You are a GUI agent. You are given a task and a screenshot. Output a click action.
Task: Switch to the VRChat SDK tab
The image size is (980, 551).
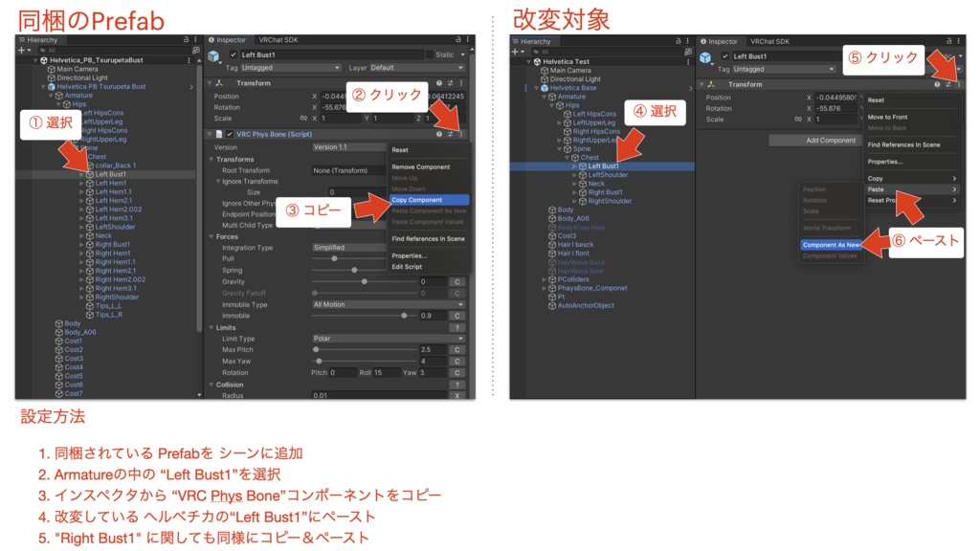tap(277, 40)
